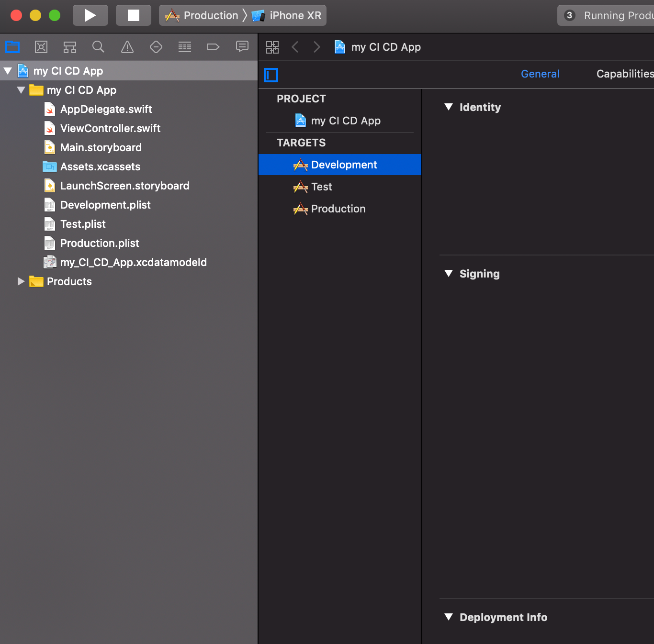Minimize the Xcode window
Viewport: 654px width, 644px height.
(35, 15)
